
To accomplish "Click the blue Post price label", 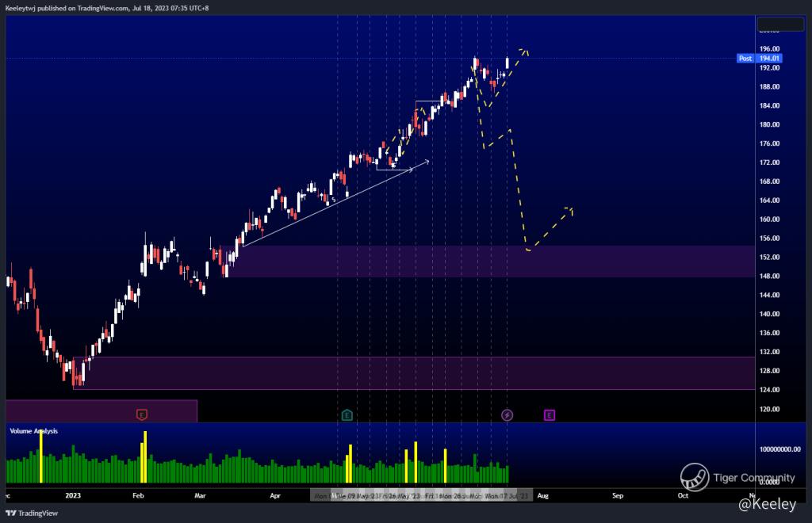I will coord(745,59).
